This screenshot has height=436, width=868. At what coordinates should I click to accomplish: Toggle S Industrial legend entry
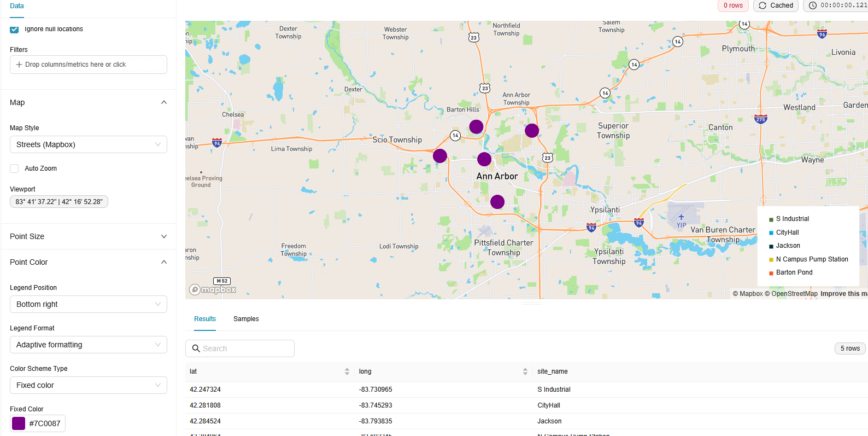pyautogui.click(x=791, y=219)
